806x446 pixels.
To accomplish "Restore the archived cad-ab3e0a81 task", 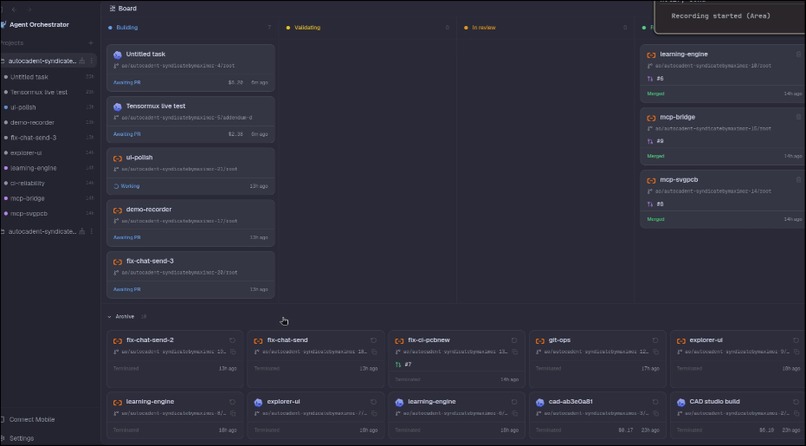I will pyautogui.click(x=655, y=402).
